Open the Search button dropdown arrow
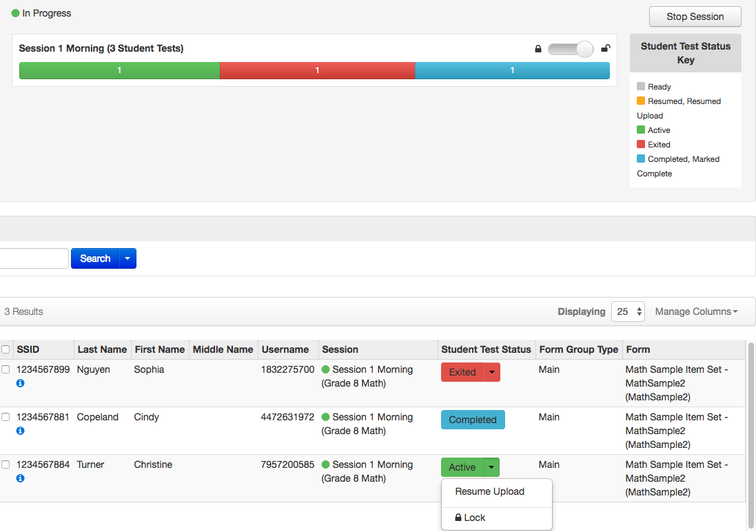Viewport: 756px width, 532px height. [128, 258]
